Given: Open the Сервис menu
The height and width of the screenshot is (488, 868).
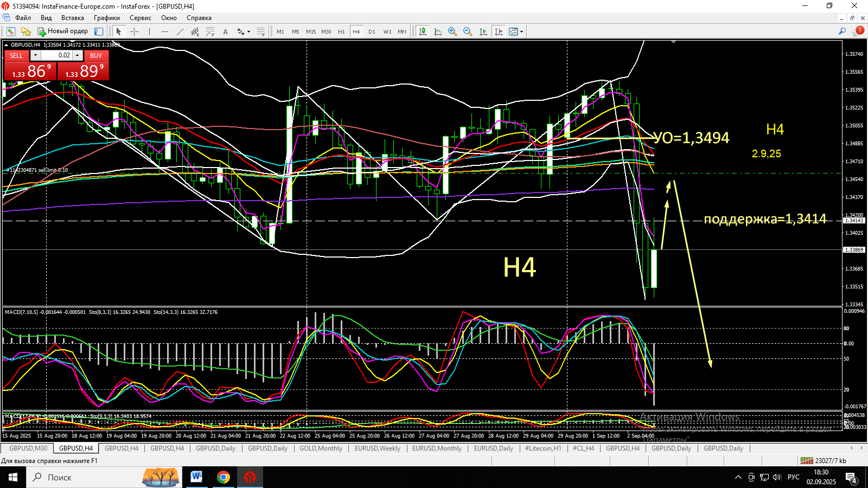Looking at the screenshot, I should point(140,18).
